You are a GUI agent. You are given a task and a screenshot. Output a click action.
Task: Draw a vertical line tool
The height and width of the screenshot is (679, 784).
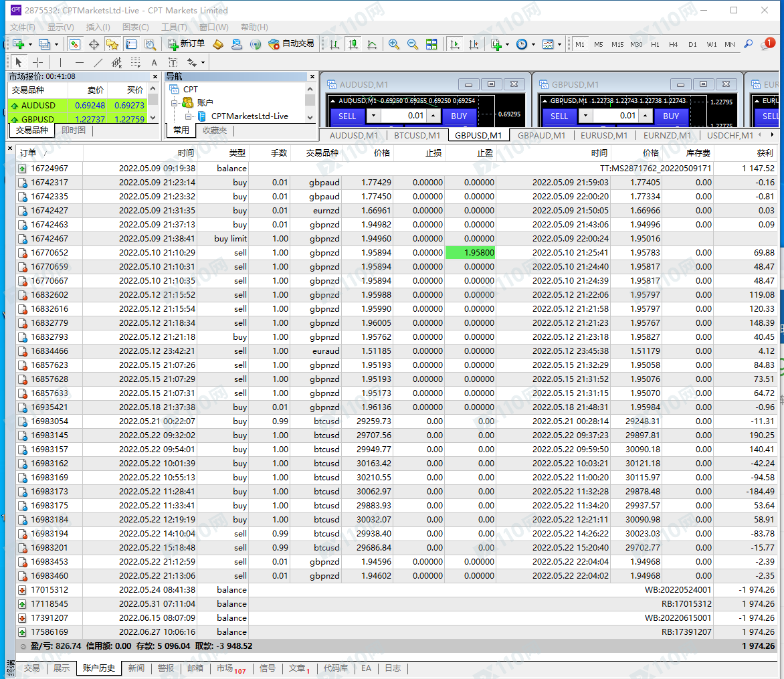click(x=60, y=63)
